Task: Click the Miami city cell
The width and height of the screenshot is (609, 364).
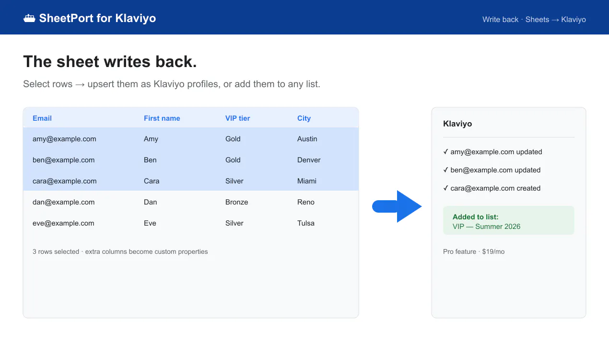Action: [x=307, y=181]
